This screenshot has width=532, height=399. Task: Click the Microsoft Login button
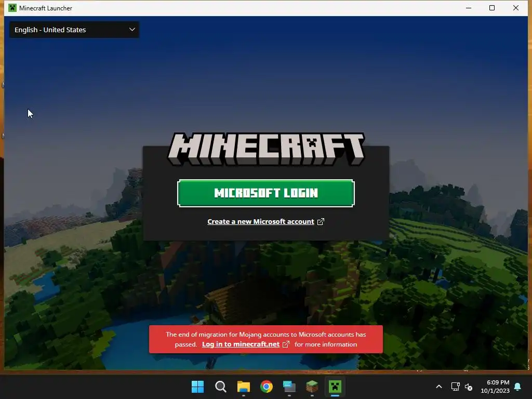[265, 193]
